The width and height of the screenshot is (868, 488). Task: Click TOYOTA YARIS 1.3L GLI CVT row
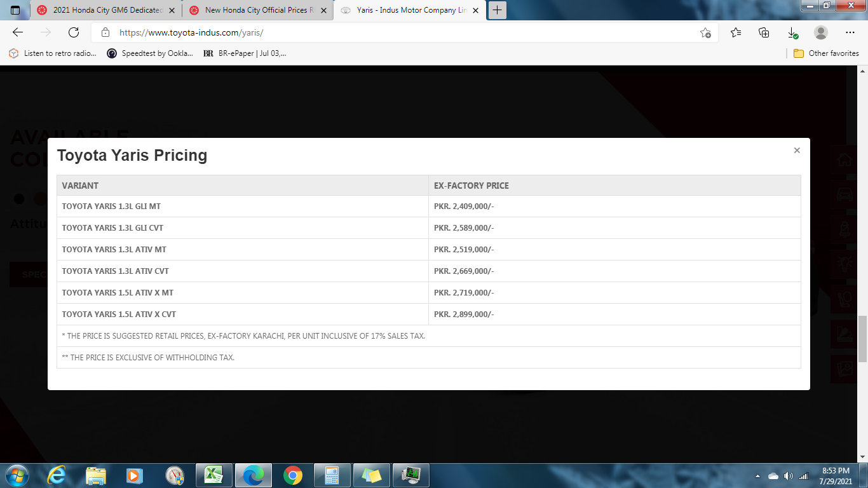pyautogui.click(x=429, y=227)
